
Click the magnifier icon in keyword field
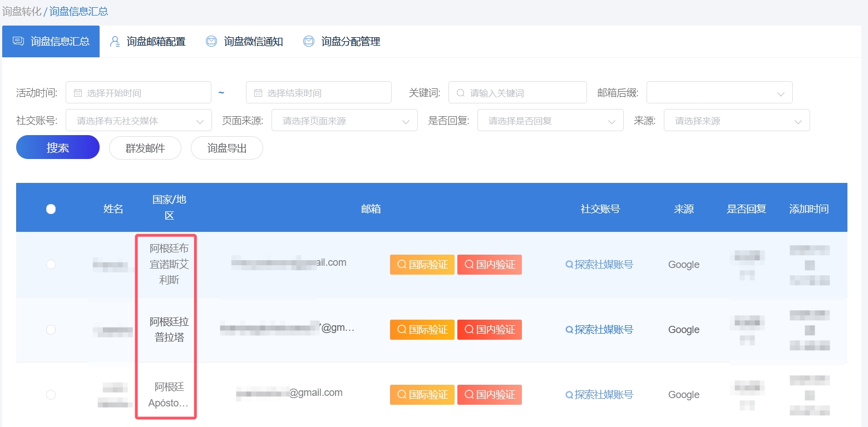click(461, 93)
